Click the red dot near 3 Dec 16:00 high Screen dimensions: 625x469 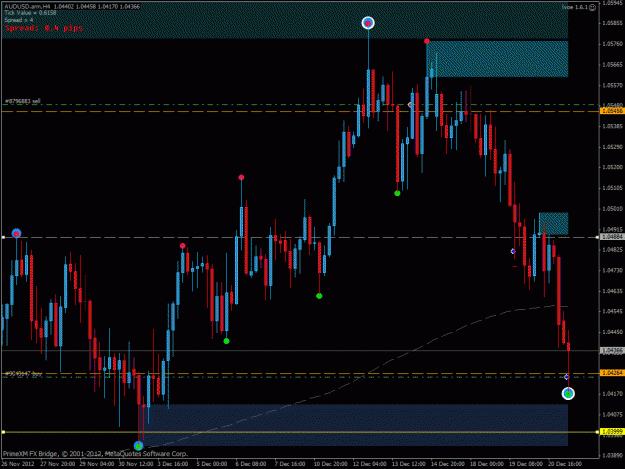[183, 246]
